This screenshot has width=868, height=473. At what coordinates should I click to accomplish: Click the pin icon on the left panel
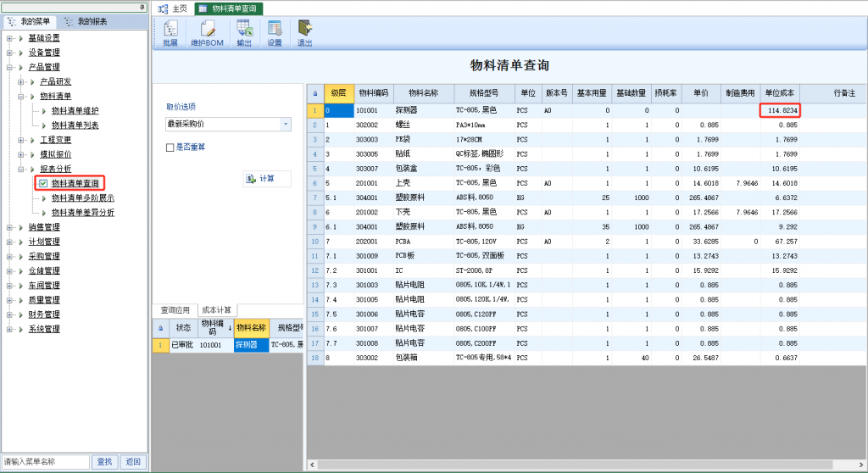[142, 7]
